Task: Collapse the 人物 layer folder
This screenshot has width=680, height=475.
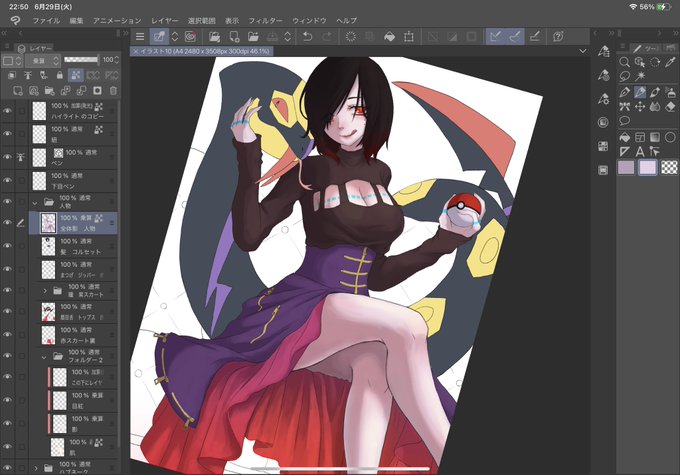Action: coord(35,202)
